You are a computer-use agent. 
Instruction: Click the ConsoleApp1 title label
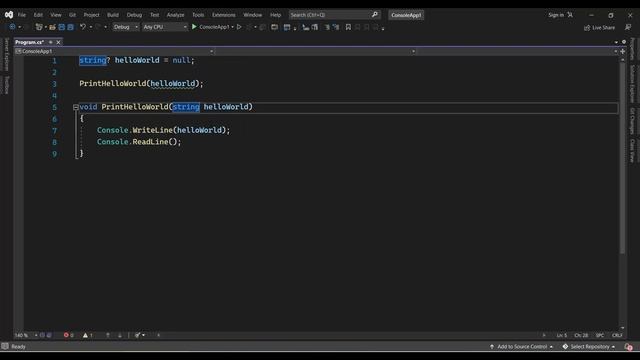click(406, 15)
